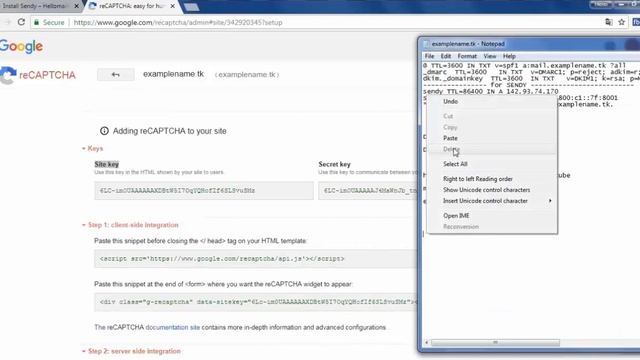Expand Insert Unicode control character submenu
Screen dimensions: 640x360
(x=492, y=201)
